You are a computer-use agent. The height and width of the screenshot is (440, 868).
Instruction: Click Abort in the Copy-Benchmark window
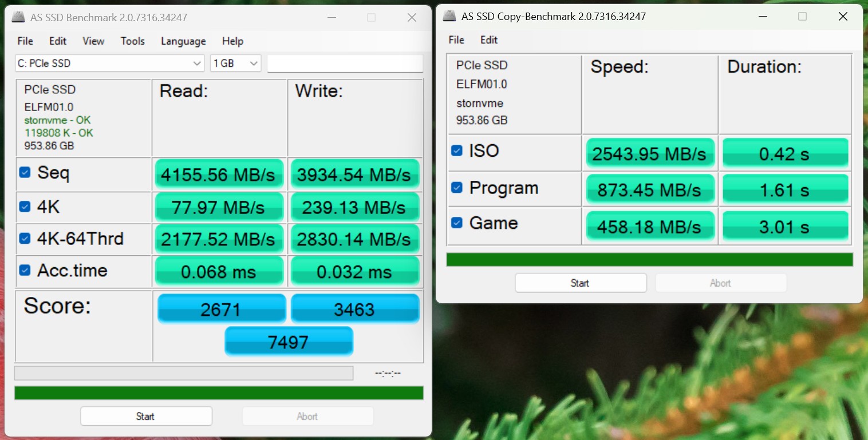(x=721, y=283)
